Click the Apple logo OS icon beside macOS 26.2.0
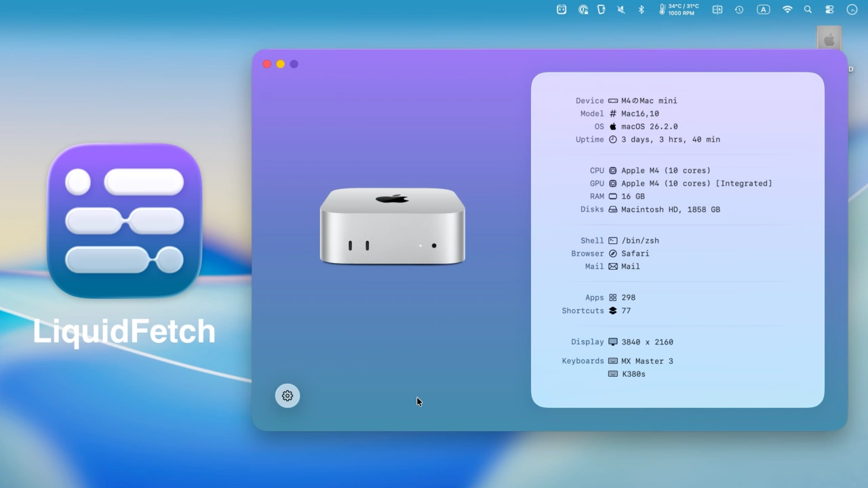This screenshot has width=868, height=488. (613, 126)
